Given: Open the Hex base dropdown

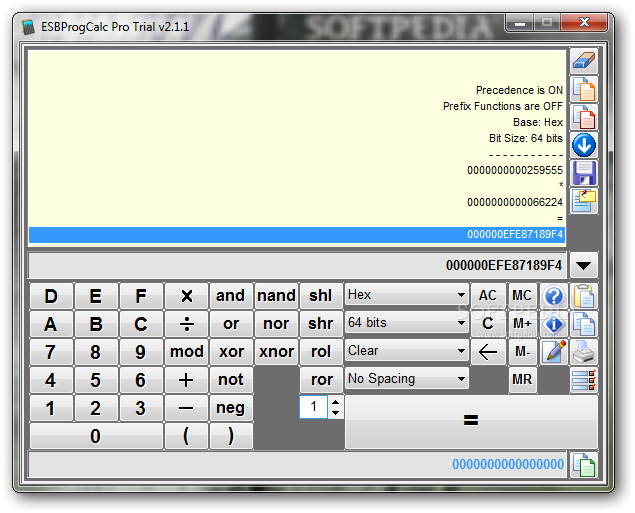Looking at the screenshot, I should pyautogui.click(x=407, y=295).
